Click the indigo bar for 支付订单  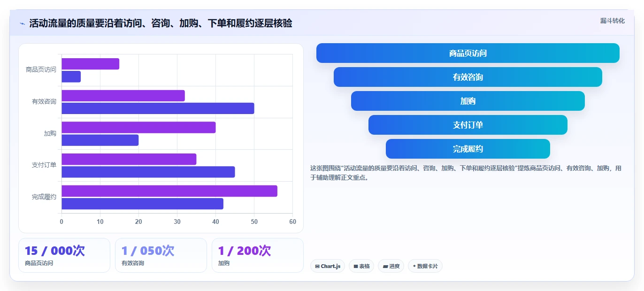(x=148, y=172)
